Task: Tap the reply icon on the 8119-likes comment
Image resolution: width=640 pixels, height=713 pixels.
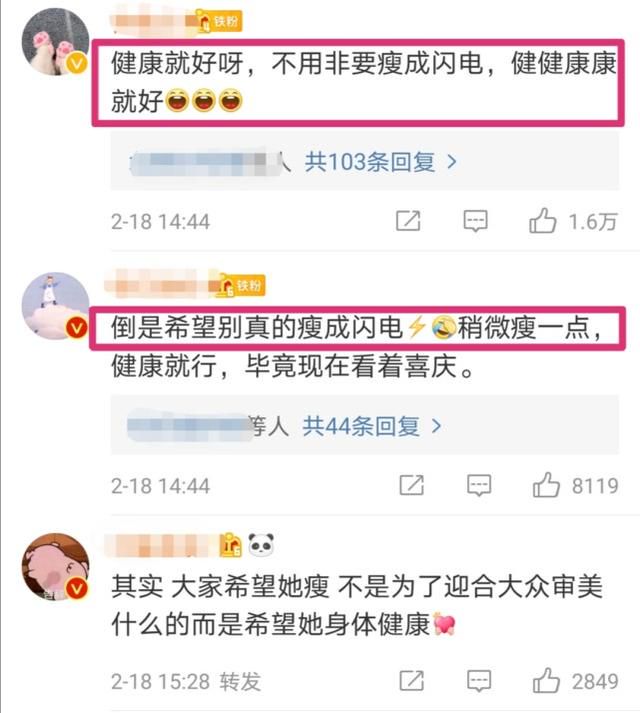Action: pos(479,485)
